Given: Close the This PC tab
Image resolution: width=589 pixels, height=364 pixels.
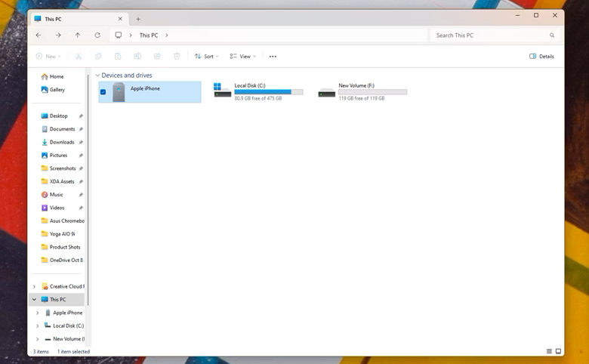Looking at the screenshot, I should [x=120, y=19].
